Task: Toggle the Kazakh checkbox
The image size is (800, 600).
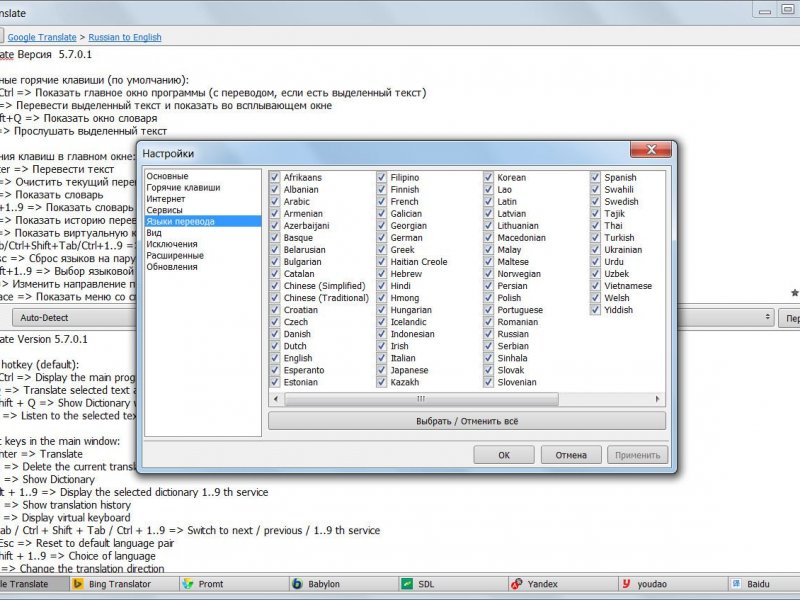Action: point(382,382)
